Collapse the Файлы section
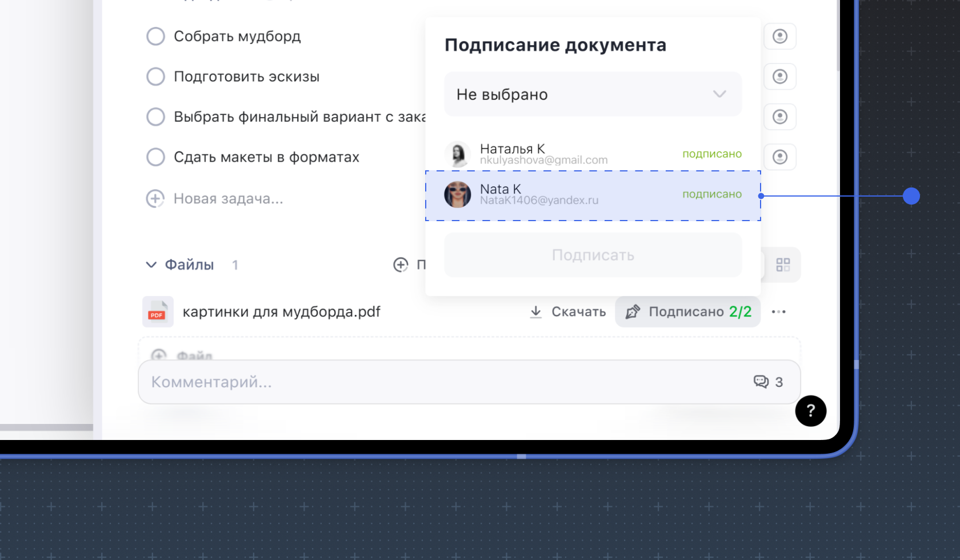This screenshot has height=560, width=960. [151, 265]
